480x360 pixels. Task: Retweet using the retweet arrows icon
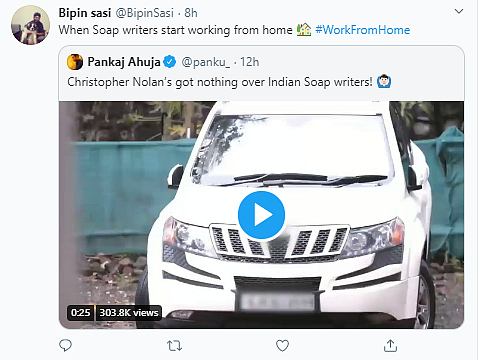point(174,346)
